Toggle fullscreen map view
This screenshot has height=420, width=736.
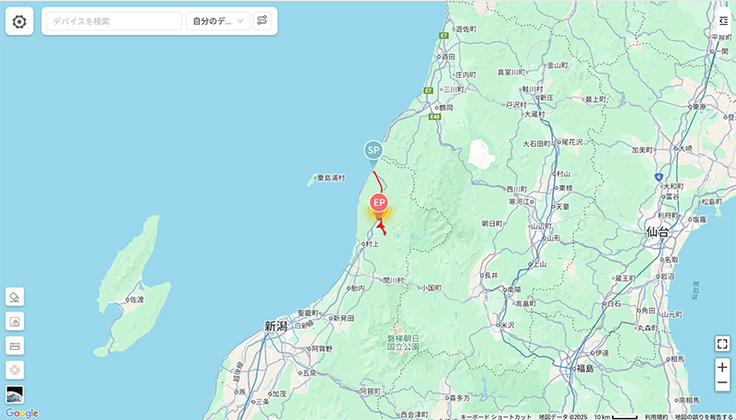tap(722, 344)
